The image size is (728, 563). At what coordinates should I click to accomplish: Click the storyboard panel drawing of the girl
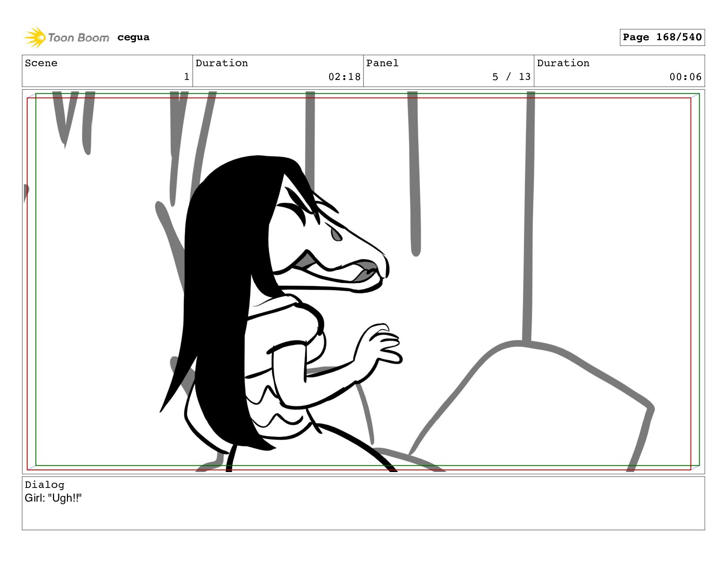pyautogui.click(x=363, y=282)
